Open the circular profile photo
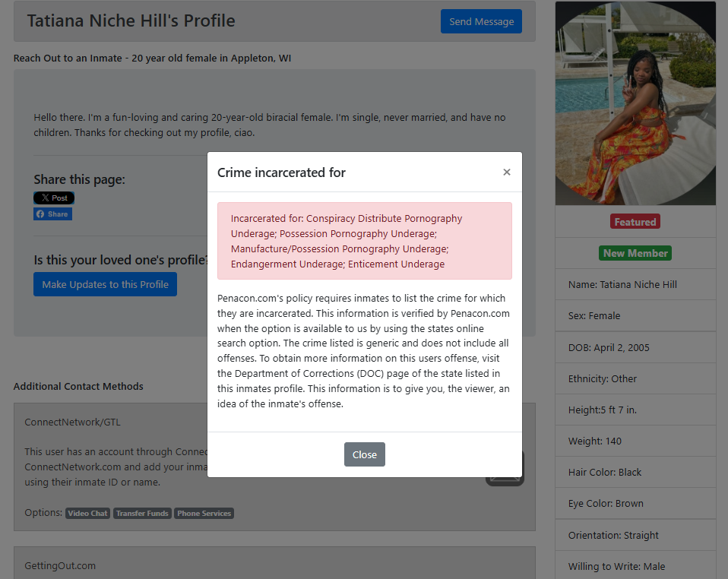 coord(635,103)
